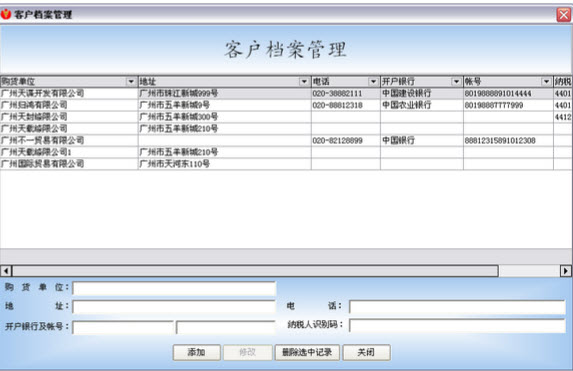
Task: Open the 帐号 column filter dropdown
Action: (546, 82)
